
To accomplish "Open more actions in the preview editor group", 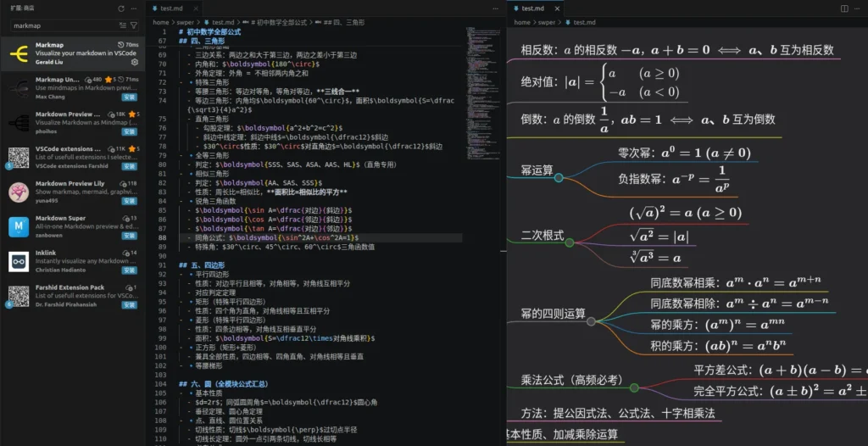I will 857,8.
